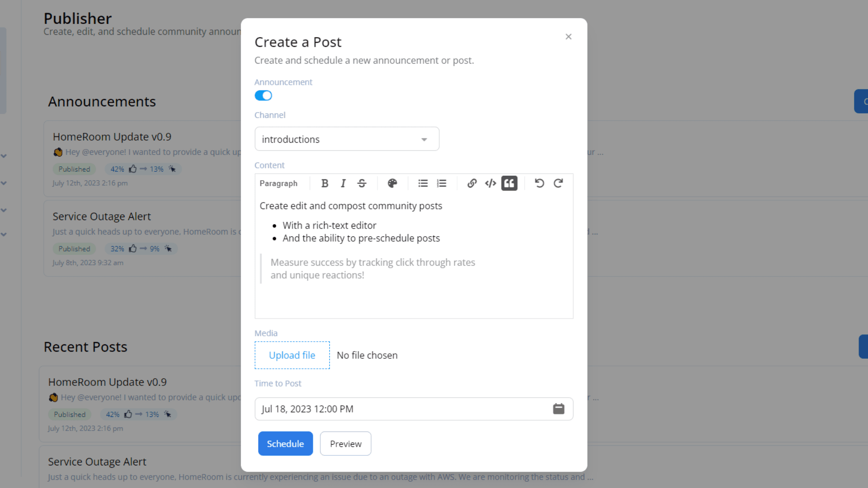Toggle the blockquote formatting button
This screenshot has height=488, width=868.
point(509,183)
